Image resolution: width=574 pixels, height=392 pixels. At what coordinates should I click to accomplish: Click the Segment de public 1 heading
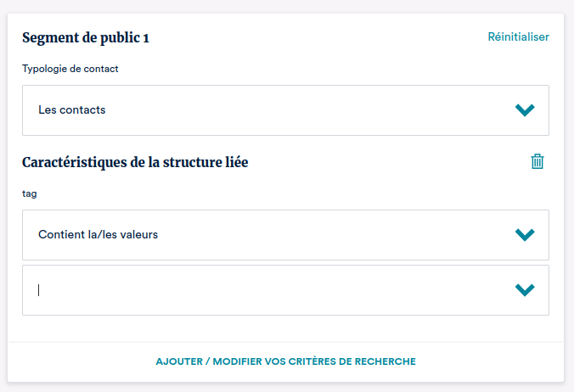(x=86, y=37)
